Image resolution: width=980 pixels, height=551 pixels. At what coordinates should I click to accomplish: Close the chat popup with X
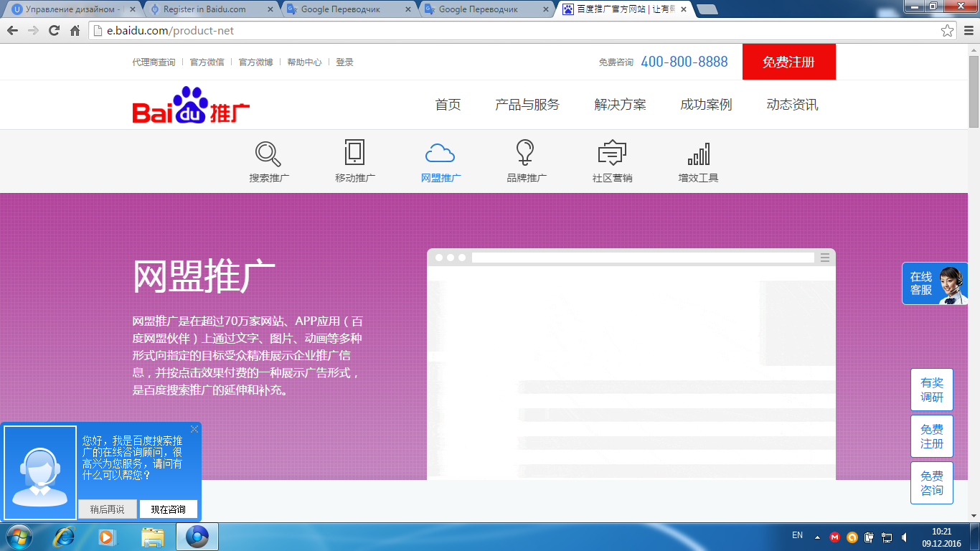(x=194, y=429)
